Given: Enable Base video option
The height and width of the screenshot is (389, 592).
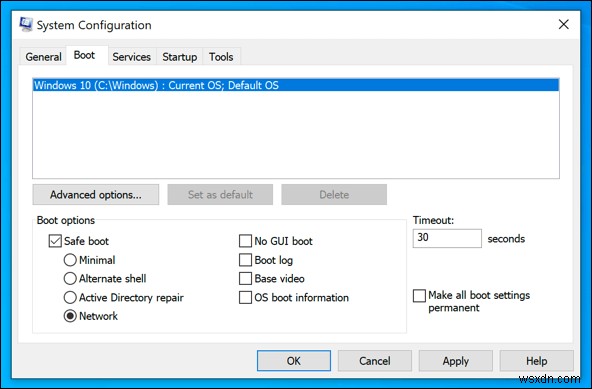Looking at the screenshot, I should (x=245, y=278).
